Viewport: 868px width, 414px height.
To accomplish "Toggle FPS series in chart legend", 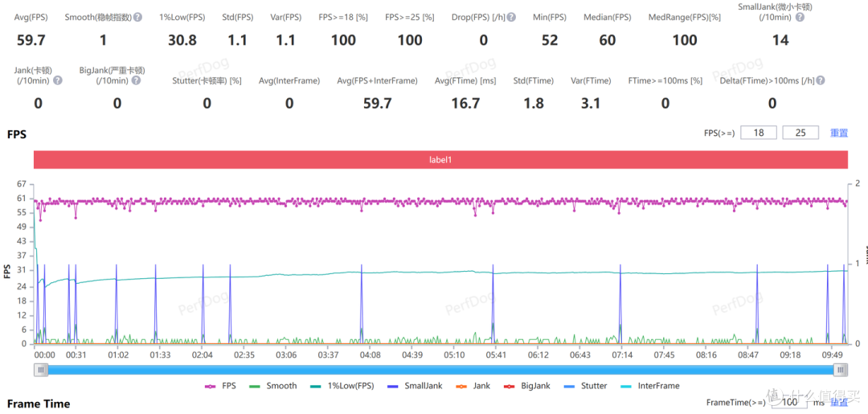I will [220, 386].
